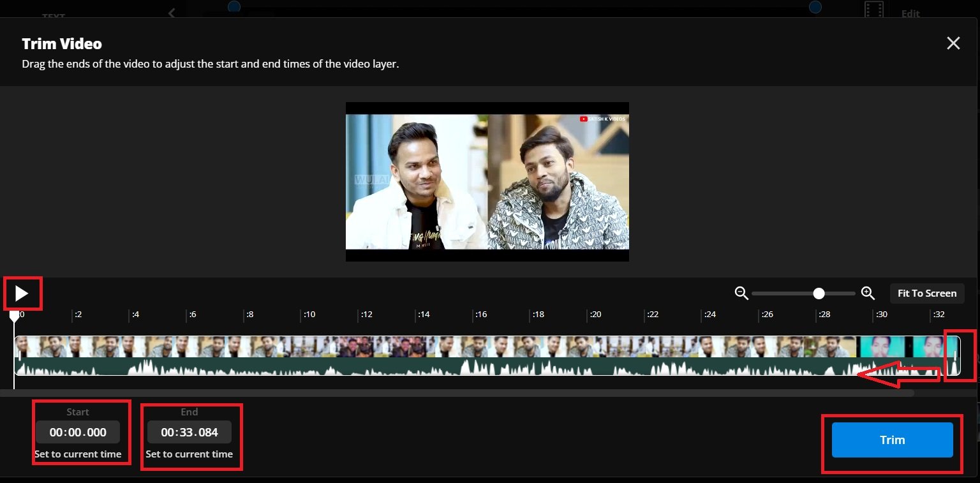Image resolution: width=980 pixels, height=483 pixels.
Task: Set end time to current time
Action: (x=189, y=454)
